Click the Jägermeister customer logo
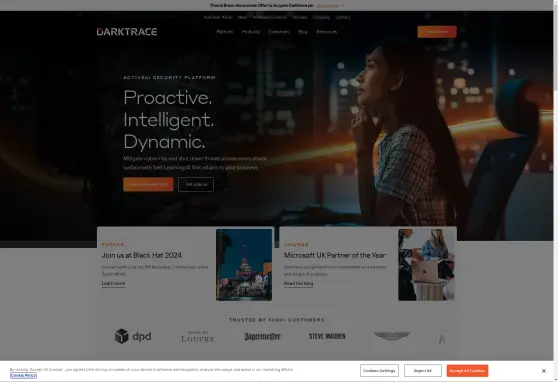The image size is (558, 382). [x=262, y=336]
